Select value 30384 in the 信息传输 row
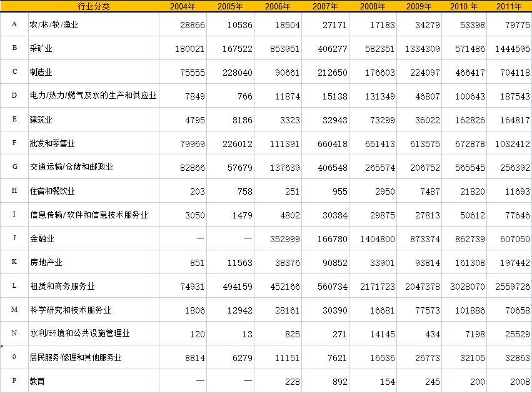Image resolution: width=532 pixels, height=393 pixels. pos(325,214)
